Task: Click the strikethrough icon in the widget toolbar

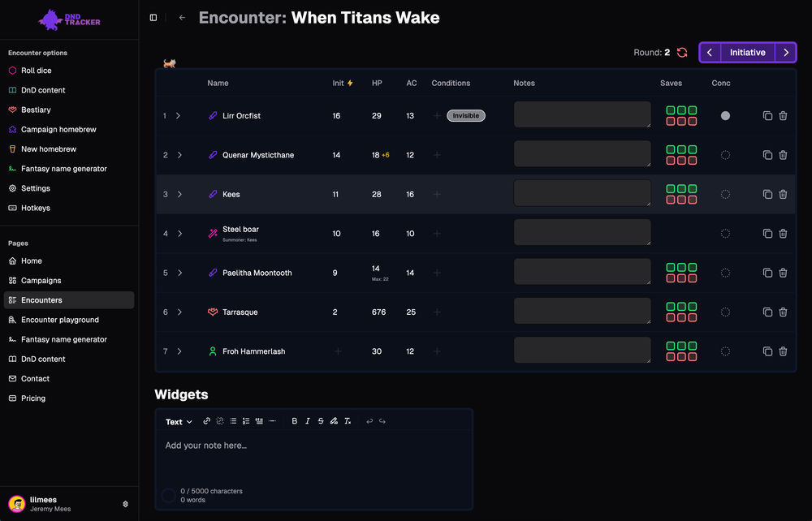Action: click(x=321, y=421)
